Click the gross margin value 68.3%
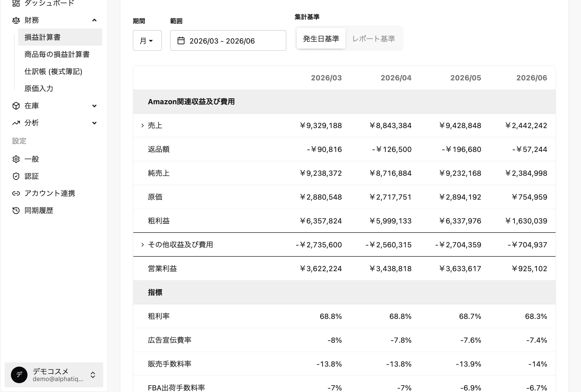Viewport: 581px width, 392px height. (536, 316)
